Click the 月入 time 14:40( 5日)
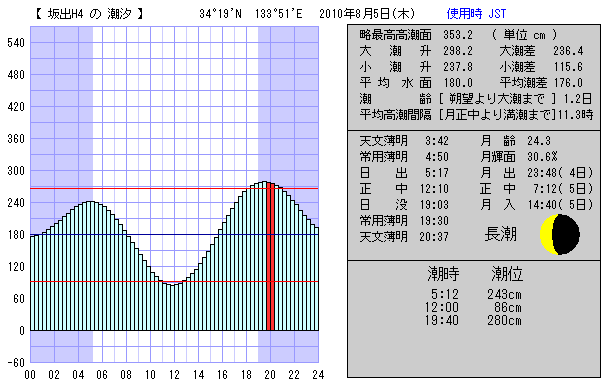 click(x=560, y=205)
